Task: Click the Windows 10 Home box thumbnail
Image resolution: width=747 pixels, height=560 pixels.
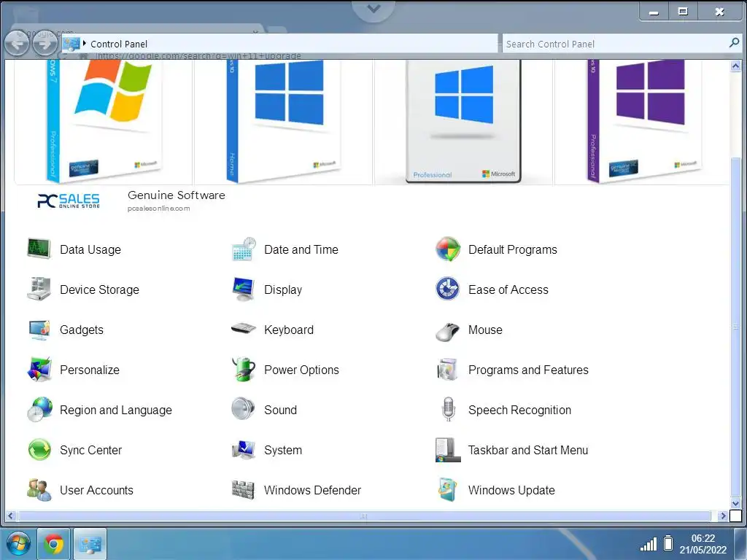Action: [283, 122]
